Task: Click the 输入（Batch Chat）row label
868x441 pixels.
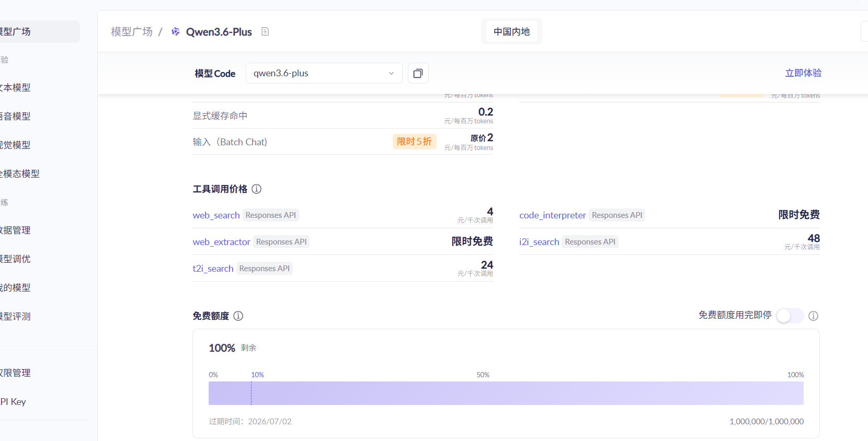Action: (x=230, y=142)
